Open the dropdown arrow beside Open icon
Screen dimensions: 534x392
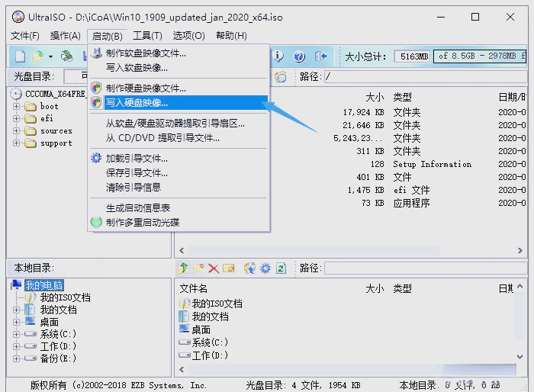point(50,56)
